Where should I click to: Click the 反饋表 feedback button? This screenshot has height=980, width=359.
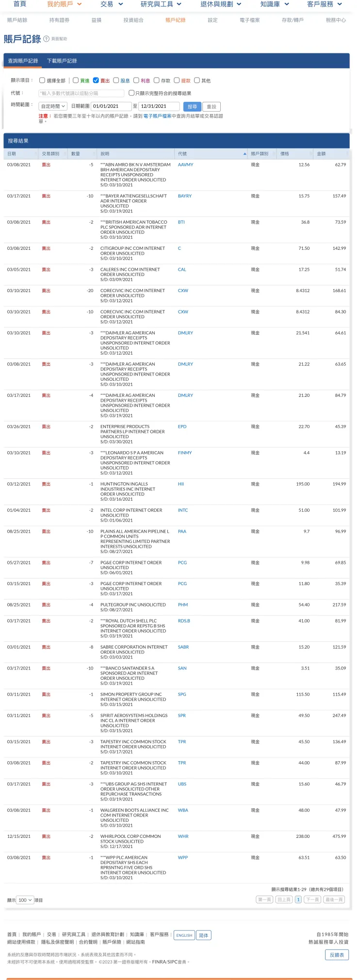coord(337,955)
